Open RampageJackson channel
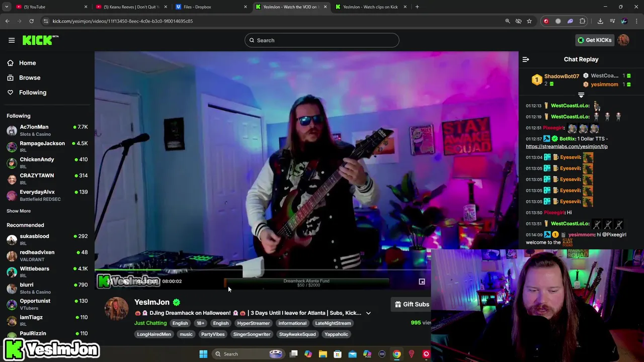Viewport: 644px width, 362px height. point(47,146)
